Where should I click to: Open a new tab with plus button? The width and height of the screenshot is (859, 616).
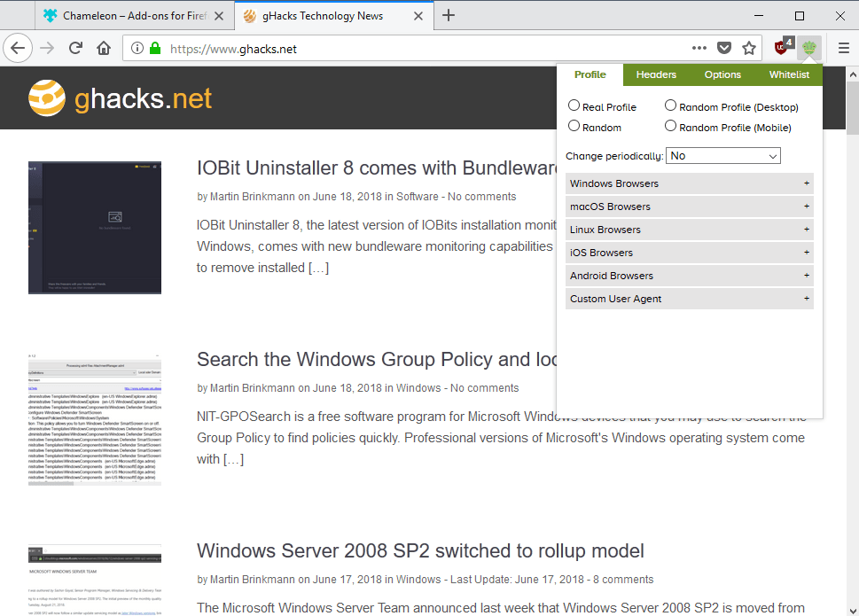pyautogui.click(x=449, y=15)
